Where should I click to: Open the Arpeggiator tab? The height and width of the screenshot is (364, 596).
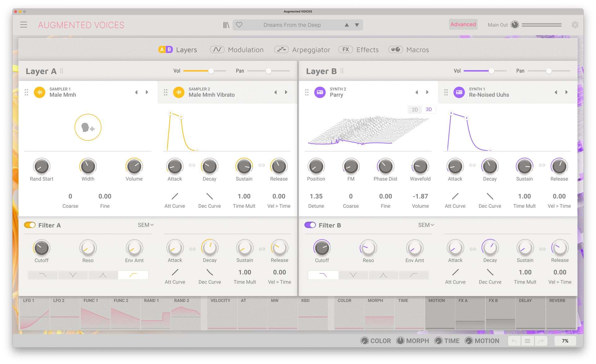tap(302, 50)
